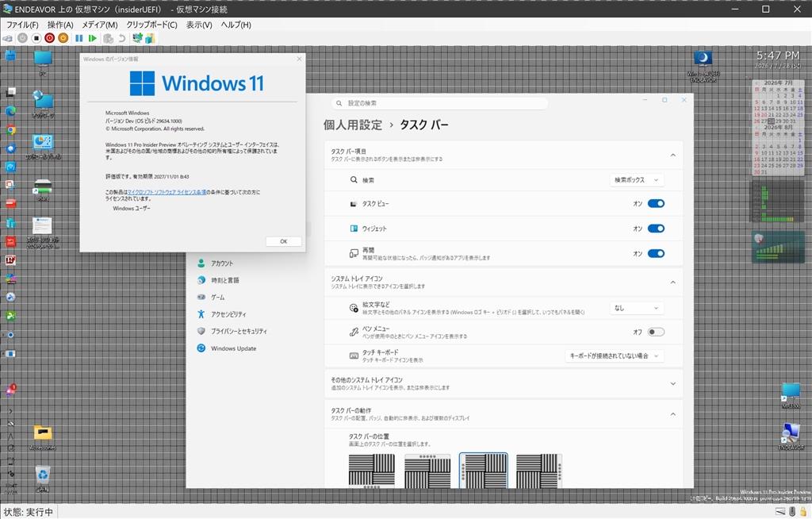
Task: Expand the guest tray overflow chevron
Action: click(10, 411)
